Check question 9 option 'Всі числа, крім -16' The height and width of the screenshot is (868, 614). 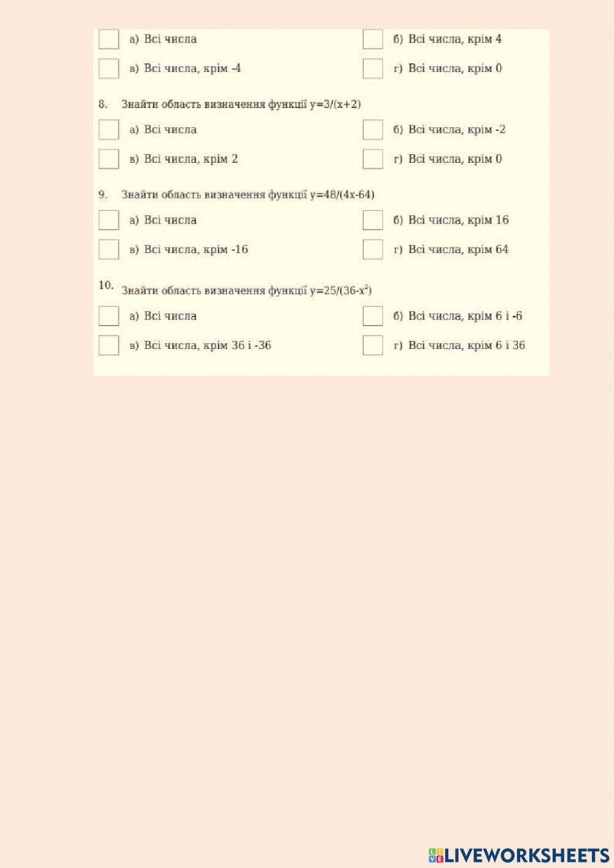tap(109, 249)
